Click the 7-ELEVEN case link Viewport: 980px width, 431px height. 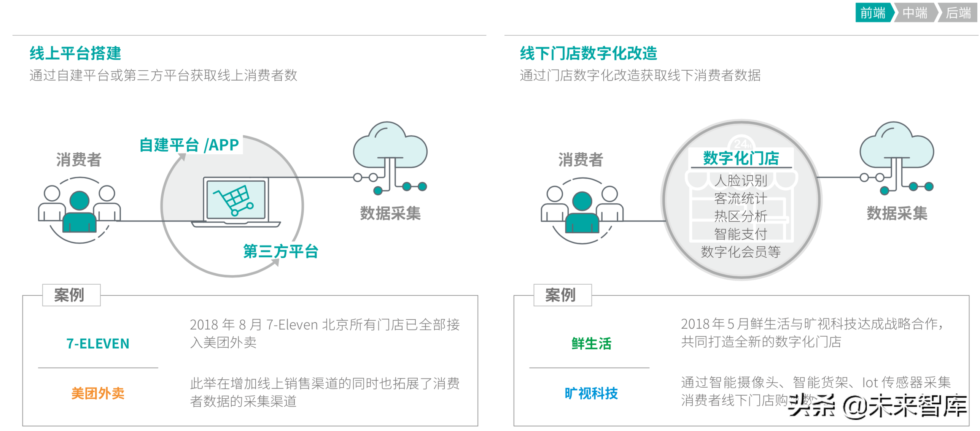click(x=98, y=344)
